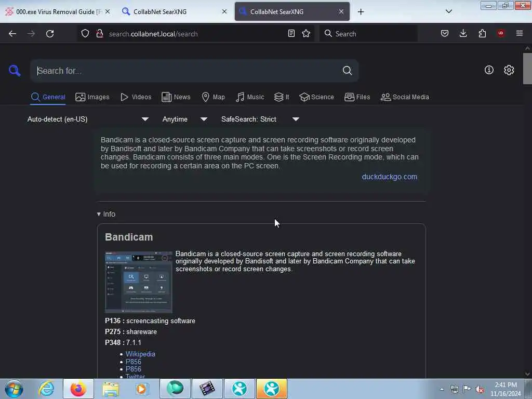Open the Twitter link in the infobox
Image resolution: width=532 pixels, height=399 pixels.
(x=135, y=376)
